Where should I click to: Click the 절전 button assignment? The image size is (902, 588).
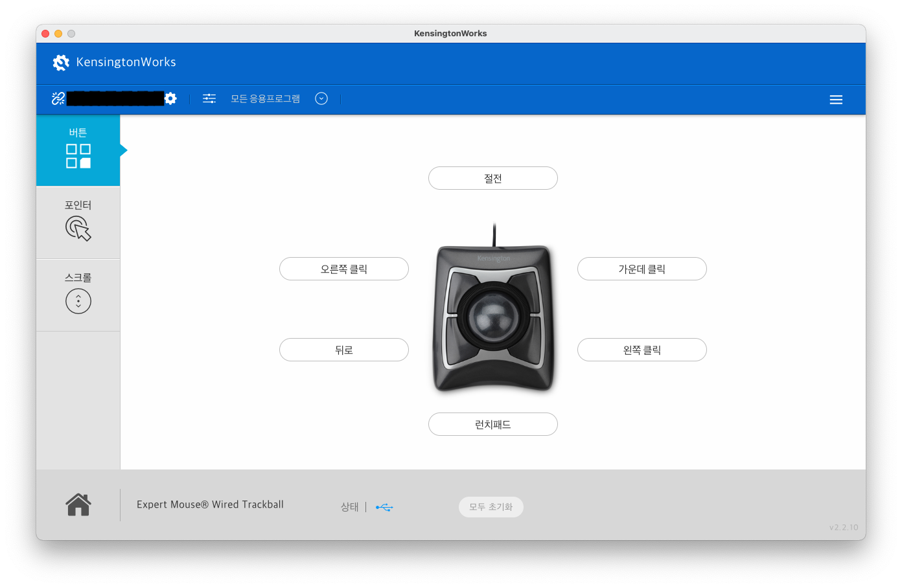(493, 178)
